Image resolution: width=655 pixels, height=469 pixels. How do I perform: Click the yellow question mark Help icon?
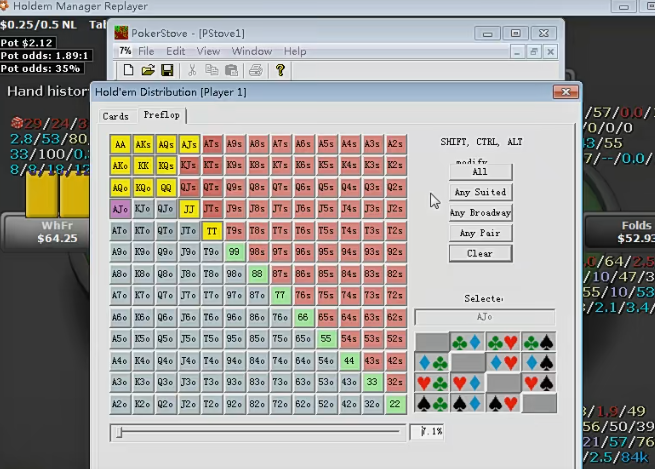click(281, 70)
